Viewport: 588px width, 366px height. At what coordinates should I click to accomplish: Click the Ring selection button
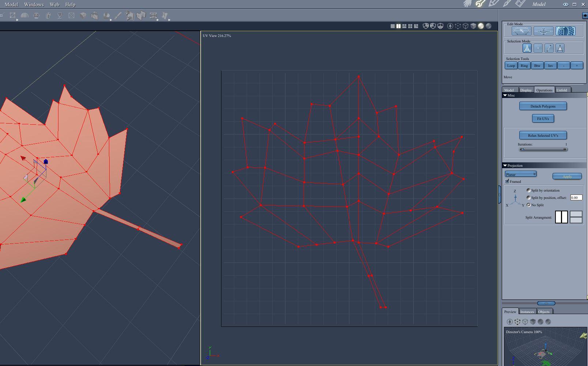524,65
